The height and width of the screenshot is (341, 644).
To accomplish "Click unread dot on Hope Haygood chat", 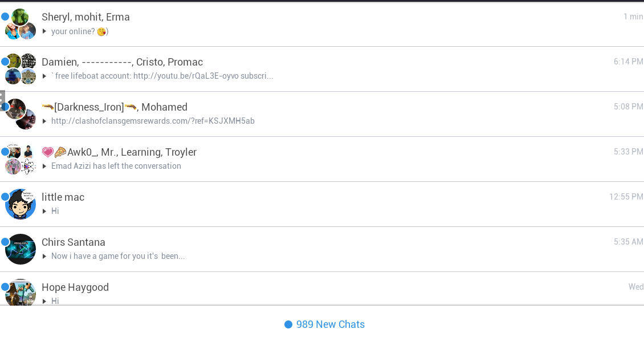I will [5, 287].
